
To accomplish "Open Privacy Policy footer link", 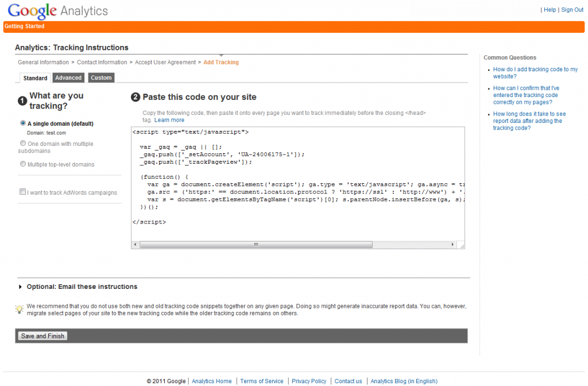I will pyautogui.click(x=309, y=381).
